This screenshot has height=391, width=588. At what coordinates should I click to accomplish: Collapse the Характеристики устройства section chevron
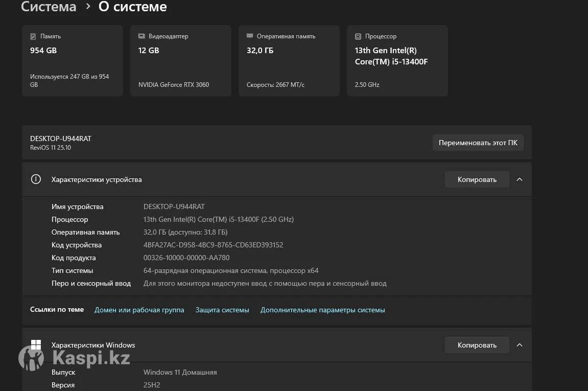pos(520,179)
